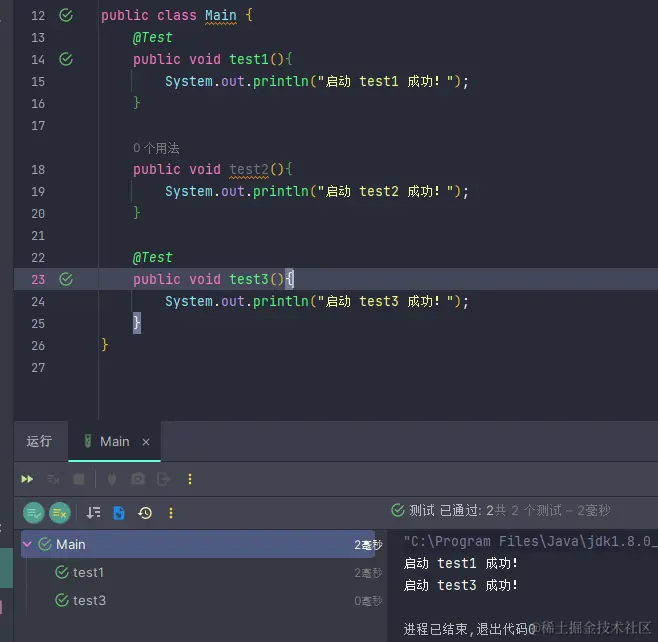Screen dimensions: 658x642
Task: Click the exit arrow icon in run toolbar
Action: click(164, 479)
